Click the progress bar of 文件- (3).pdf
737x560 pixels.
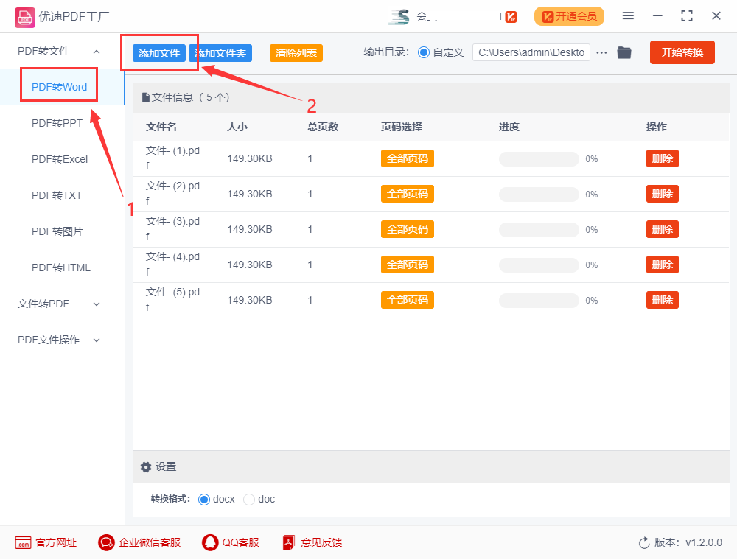[539, 230]
